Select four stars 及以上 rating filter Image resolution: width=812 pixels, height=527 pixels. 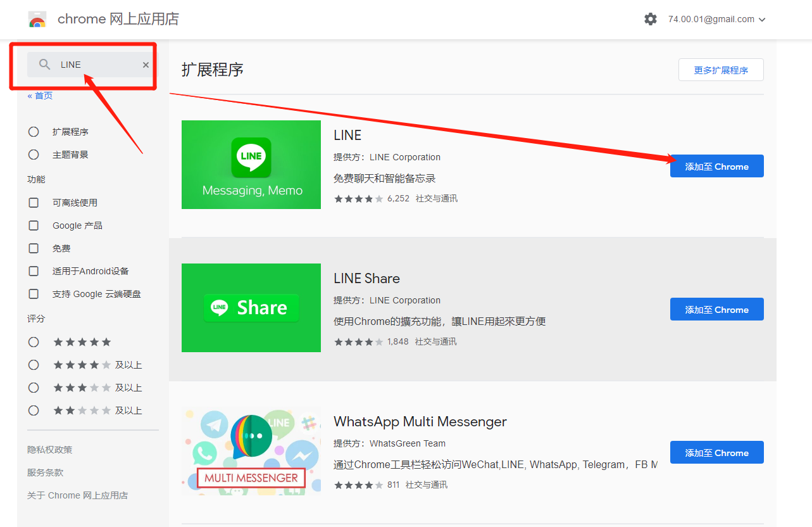34,365
